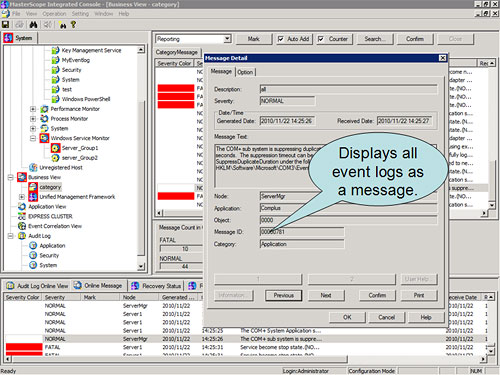
Task: Click Recovery Status tab icon
Action: tap(135, 286)
